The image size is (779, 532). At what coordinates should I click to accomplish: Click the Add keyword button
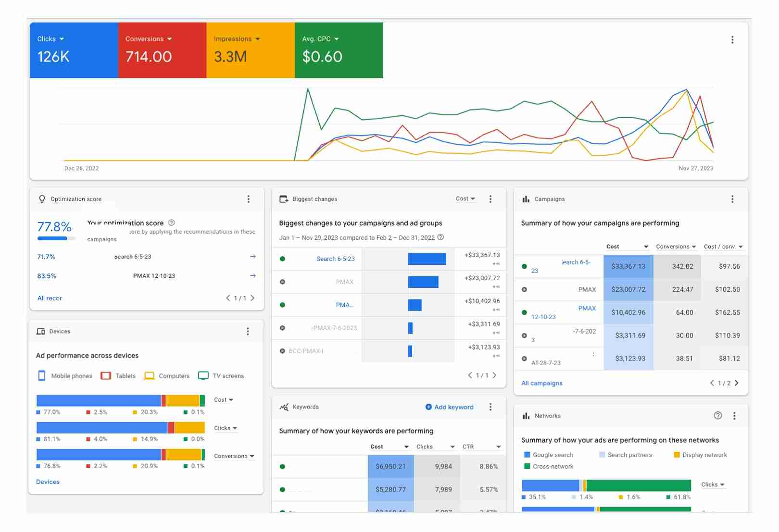[449, 407]
